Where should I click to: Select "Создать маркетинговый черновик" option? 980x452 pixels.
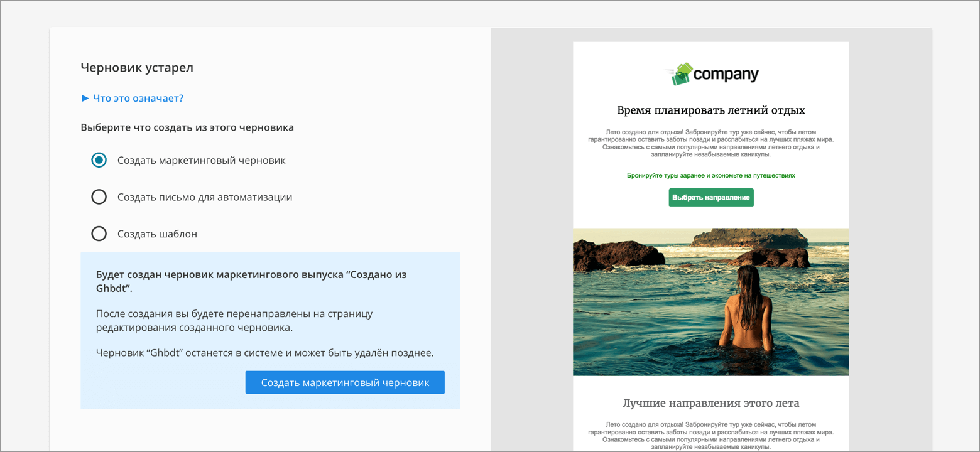click(99, 160)
